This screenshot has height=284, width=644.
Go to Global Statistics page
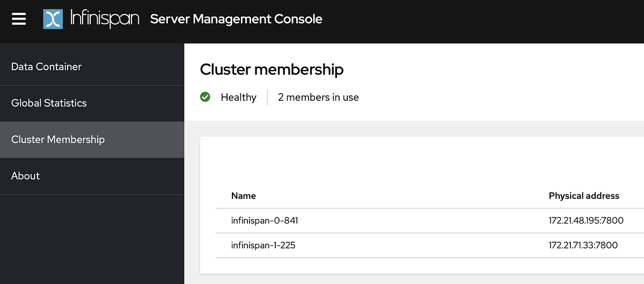[49, 103]
